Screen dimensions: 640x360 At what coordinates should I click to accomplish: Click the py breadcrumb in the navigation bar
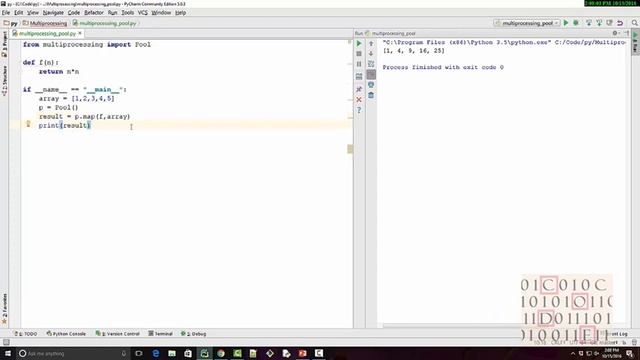tap(11, 23)
